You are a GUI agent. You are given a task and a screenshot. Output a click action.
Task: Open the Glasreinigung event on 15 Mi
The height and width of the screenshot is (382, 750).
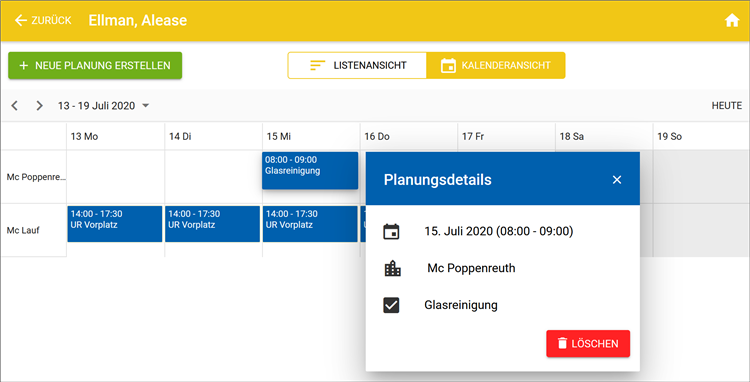pos(310,170)
